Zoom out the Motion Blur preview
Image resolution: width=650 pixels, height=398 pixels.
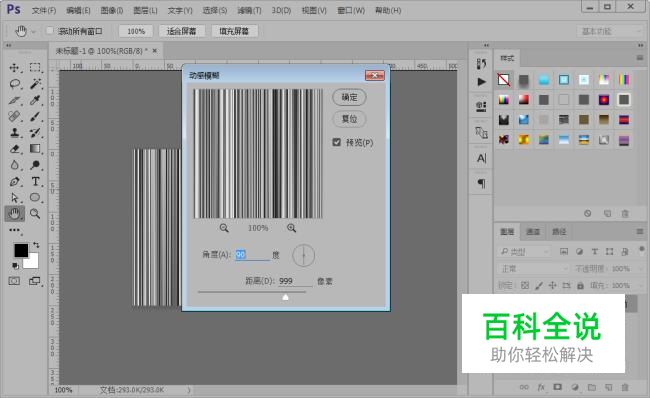tap(224, 228)
